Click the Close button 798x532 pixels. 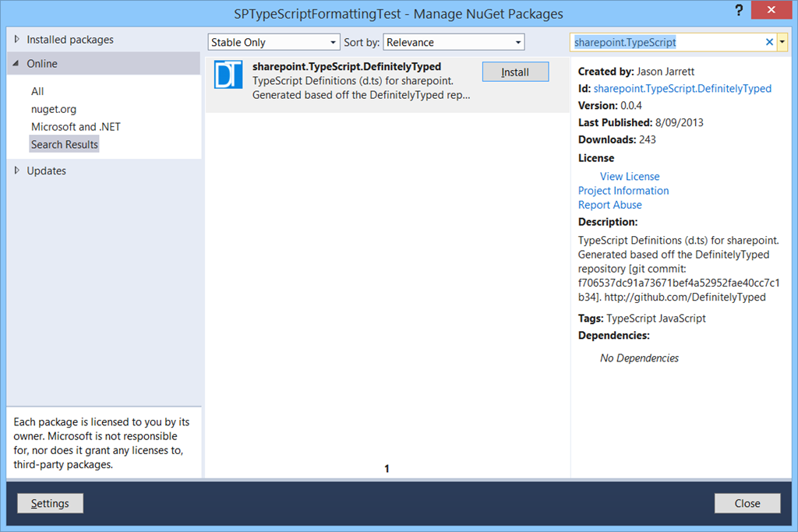(747, 503)
